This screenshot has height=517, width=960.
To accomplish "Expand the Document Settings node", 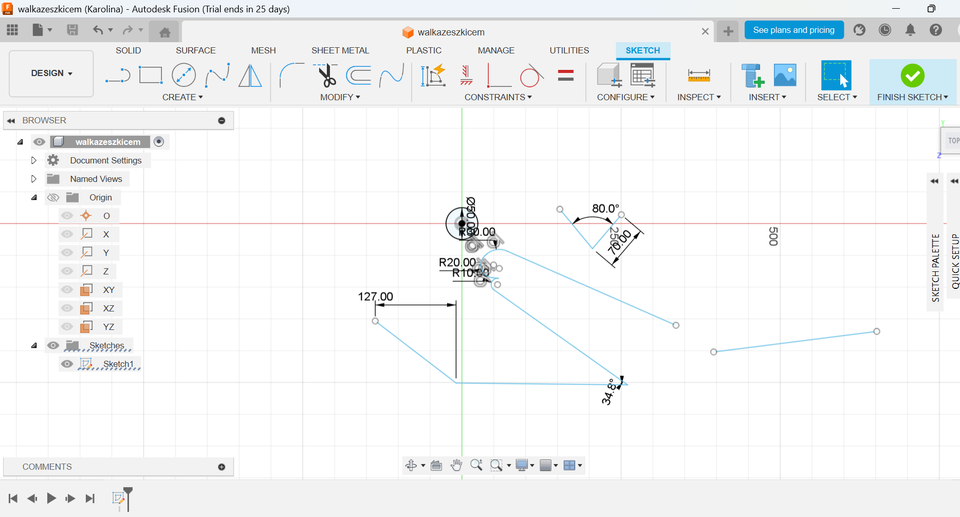I will click(x=34, y=160).
